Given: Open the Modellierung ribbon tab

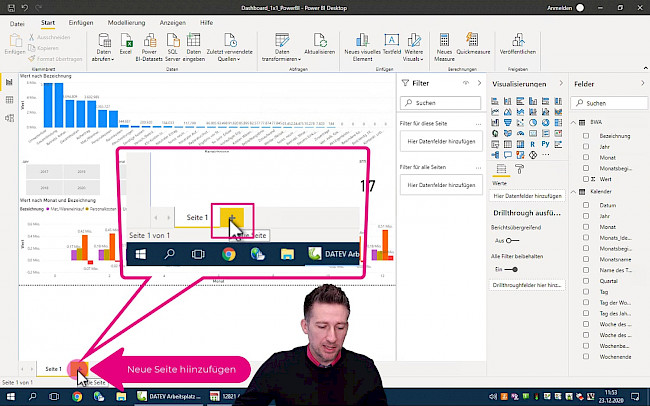Looking at the screenshot, I should (126, 21).
